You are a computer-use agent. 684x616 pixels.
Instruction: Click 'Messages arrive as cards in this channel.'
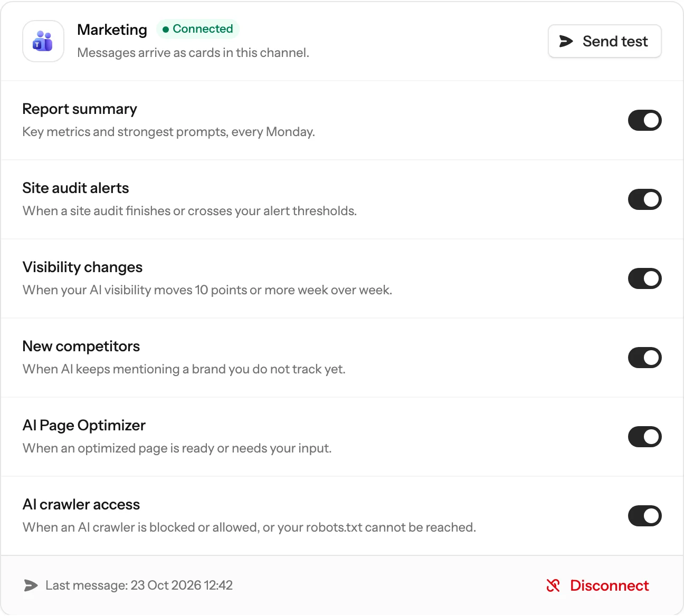point(193,53)
